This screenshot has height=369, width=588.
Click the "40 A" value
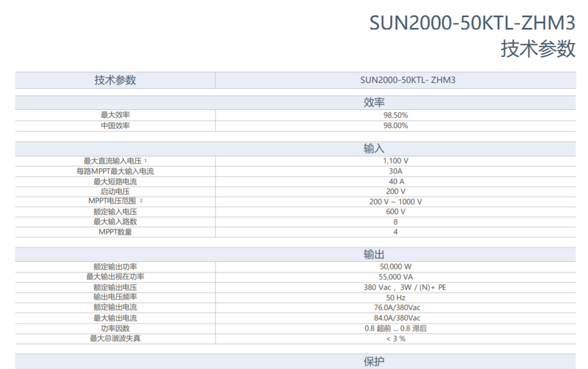(396, 182)
